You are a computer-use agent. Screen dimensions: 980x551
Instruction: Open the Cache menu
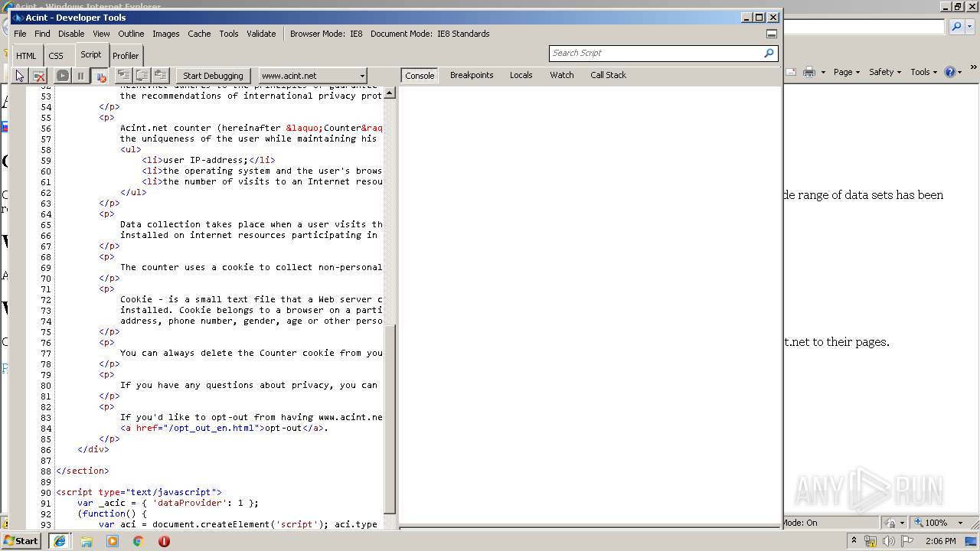pos(199,34)
